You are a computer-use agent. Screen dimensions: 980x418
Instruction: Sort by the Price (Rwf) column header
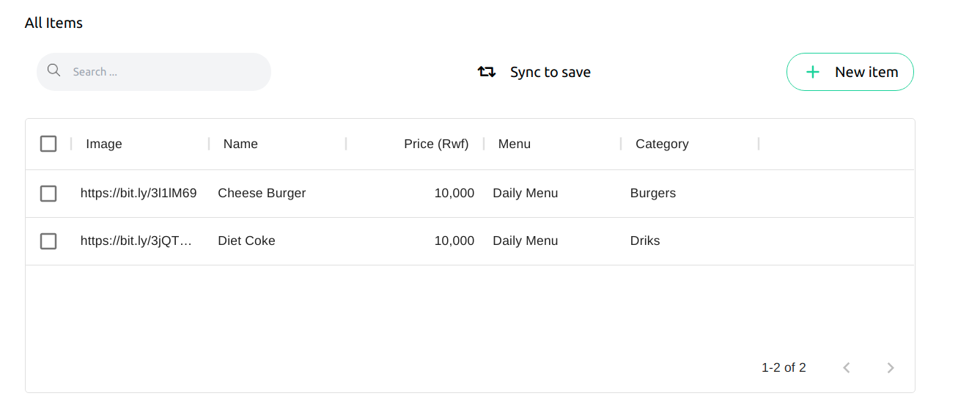[436, 144]
